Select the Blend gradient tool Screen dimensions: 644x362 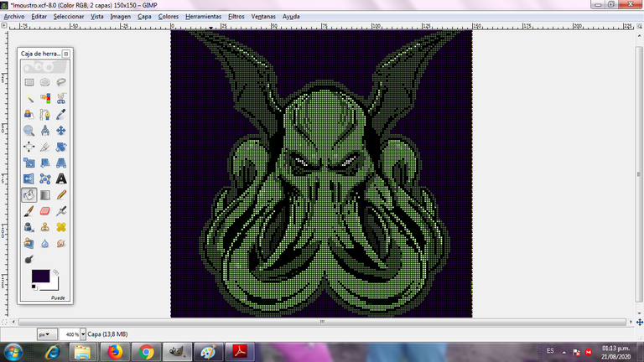(44, 195)
